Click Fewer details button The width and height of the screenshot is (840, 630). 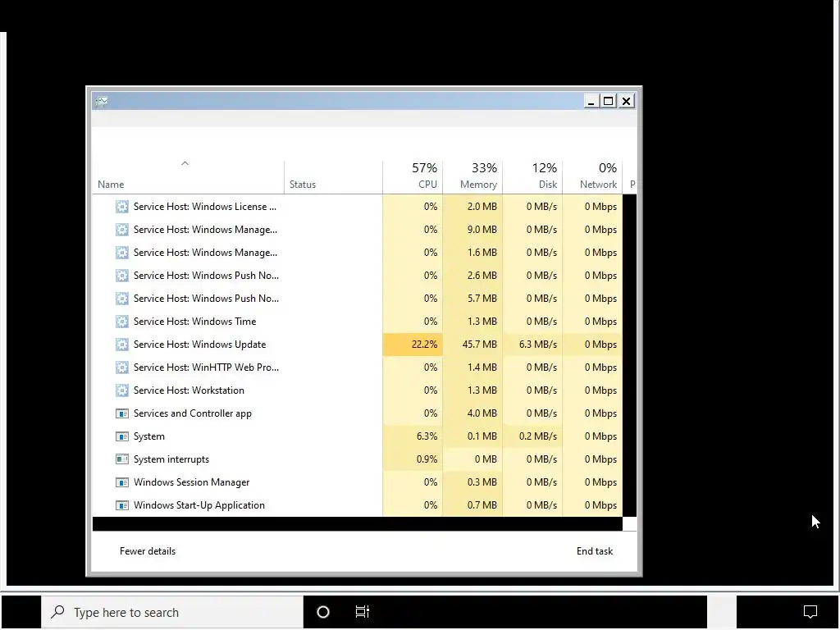(148, 551)
